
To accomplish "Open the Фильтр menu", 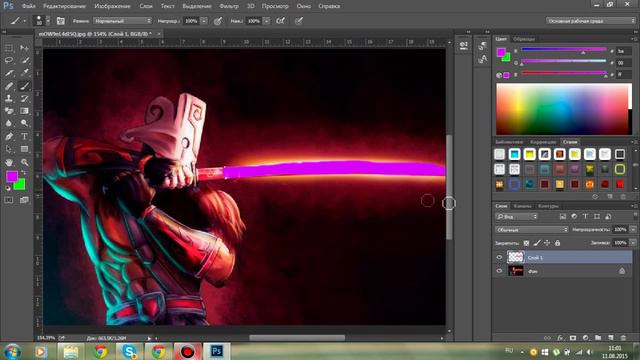I will pos(229,6).
